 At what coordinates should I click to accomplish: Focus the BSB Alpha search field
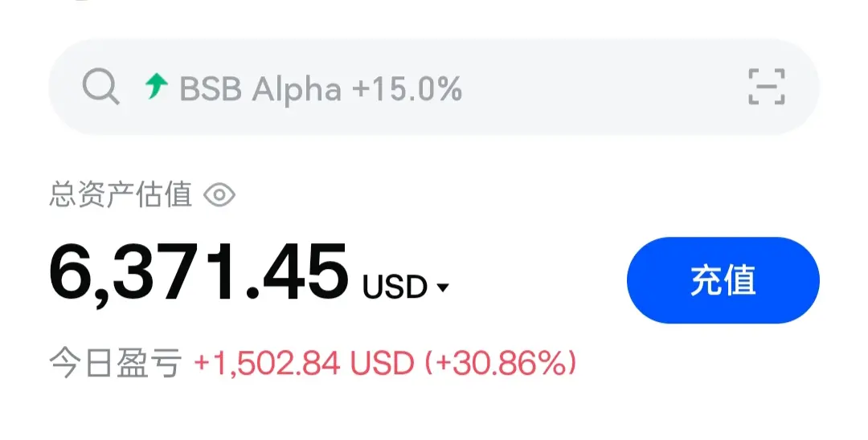433,87
